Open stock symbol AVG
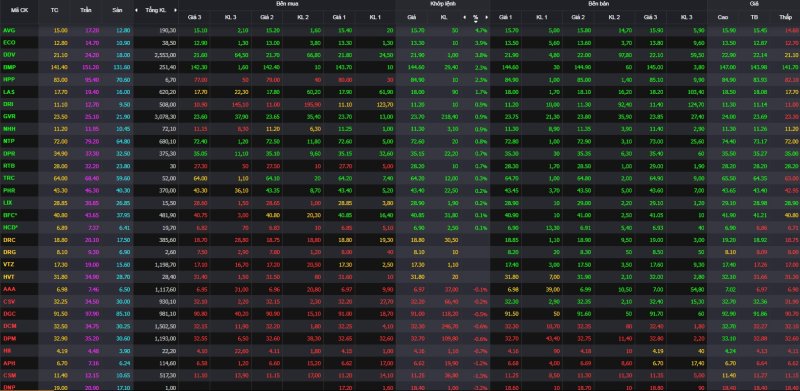This screenshot has height=391, width=800. (9, 31)
